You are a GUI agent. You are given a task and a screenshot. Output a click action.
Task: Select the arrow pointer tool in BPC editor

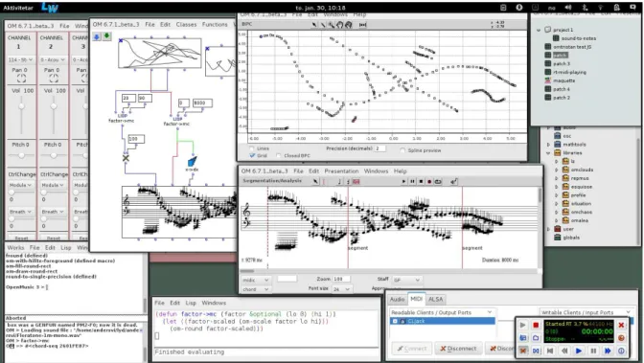point(313,25)
